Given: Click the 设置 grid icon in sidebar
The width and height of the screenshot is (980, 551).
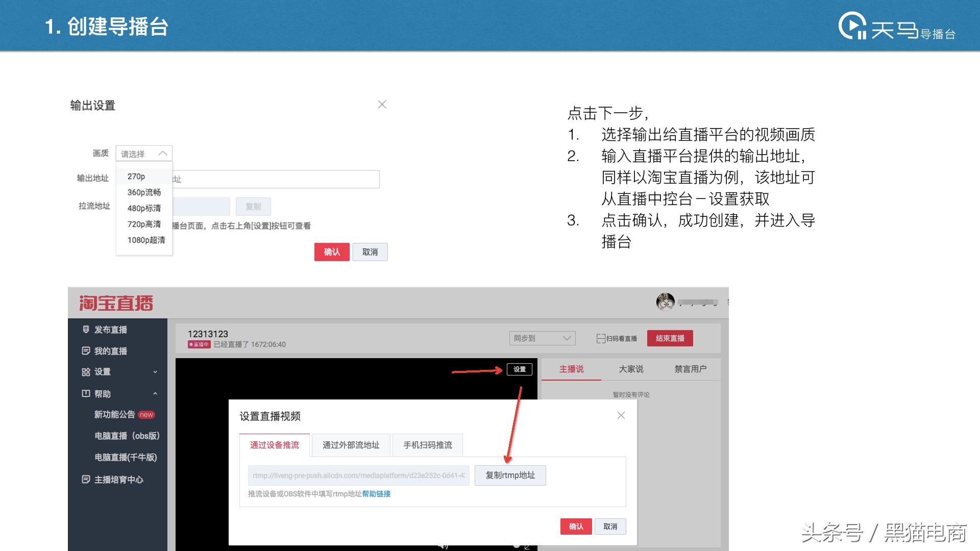Looking at the screenshot, I should coord(85,371).
